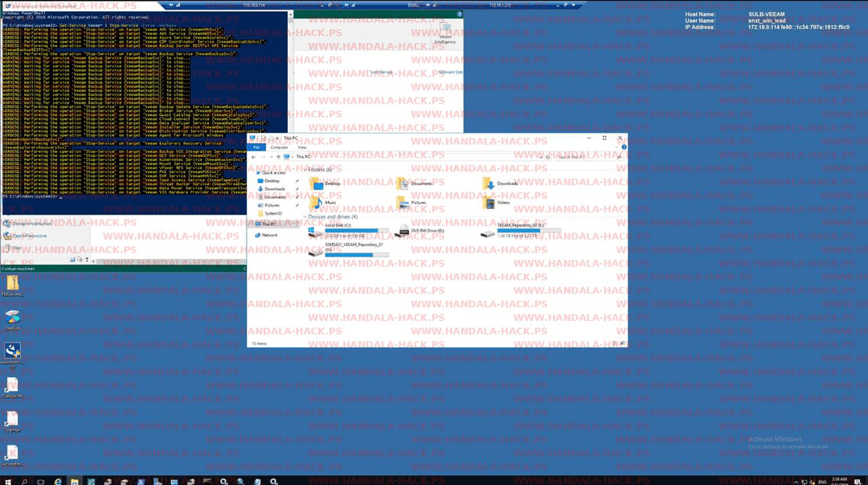Open the Outlook desktop shortcut
Screen dimensions: 868x485
12,387
